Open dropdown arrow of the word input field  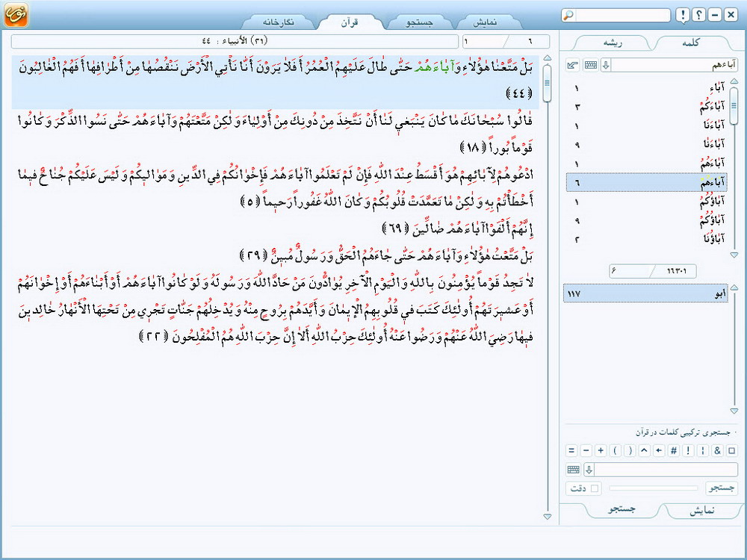[x=606, y=65]
